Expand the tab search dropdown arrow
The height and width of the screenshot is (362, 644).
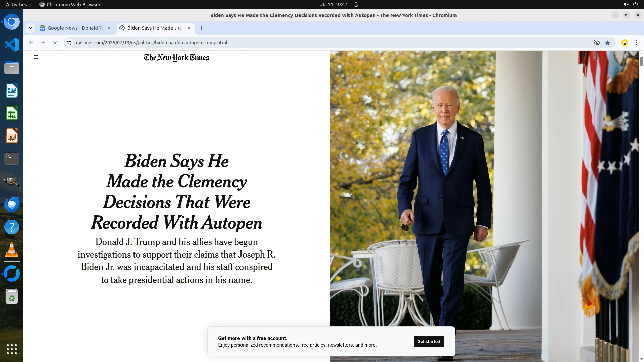(x=30, y=28)
